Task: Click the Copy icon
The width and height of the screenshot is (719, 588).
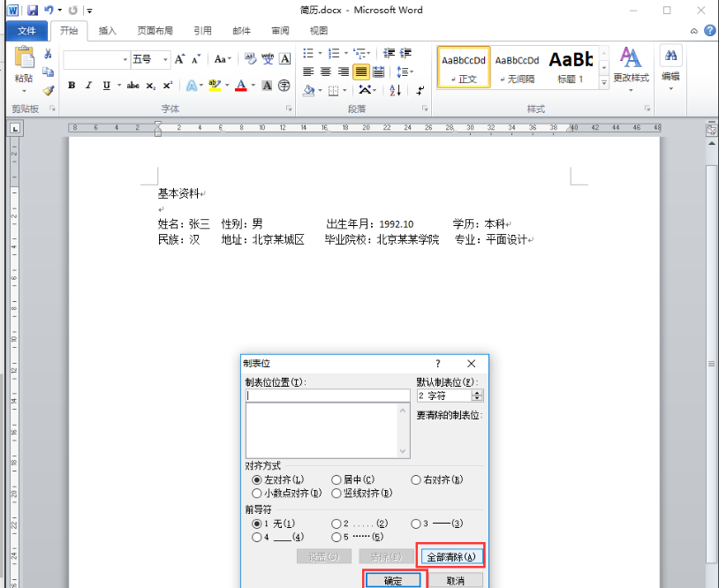Action: coord(48,72)
